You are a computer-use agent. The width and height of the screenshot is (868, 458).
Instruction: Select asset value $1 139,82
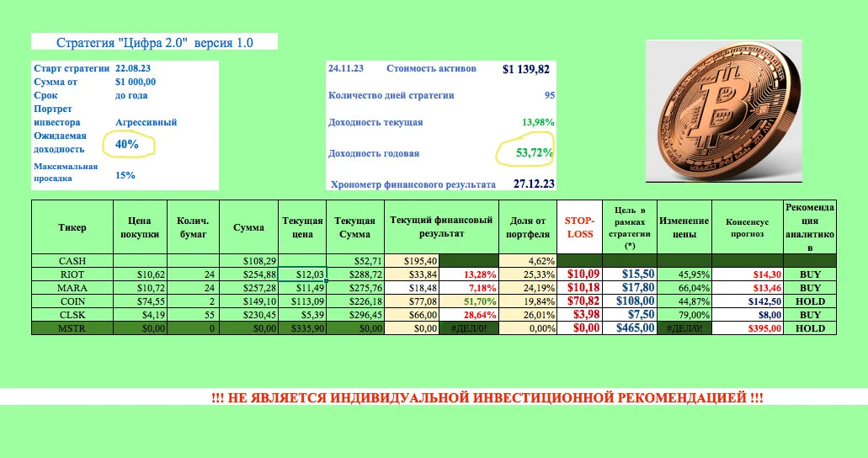526,69
